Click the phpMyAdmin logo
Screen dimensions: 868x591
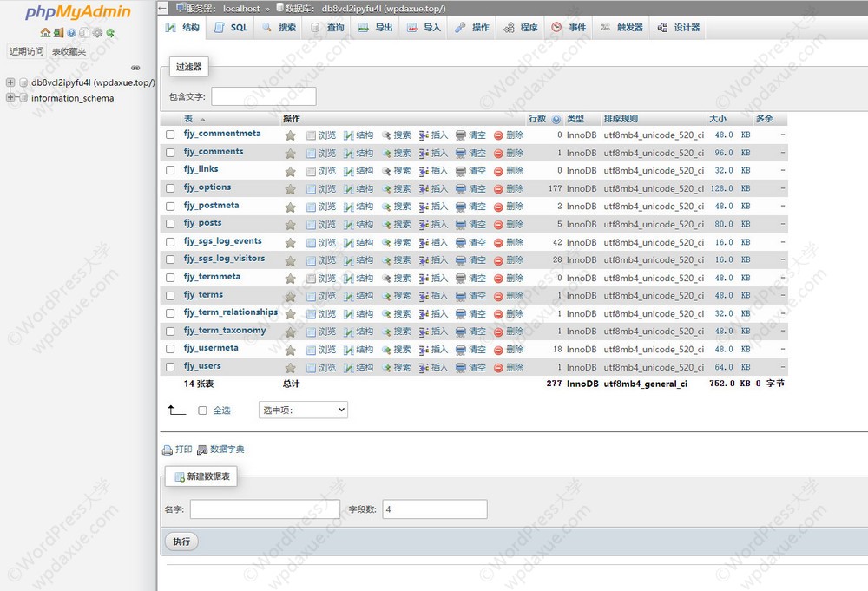78,12
